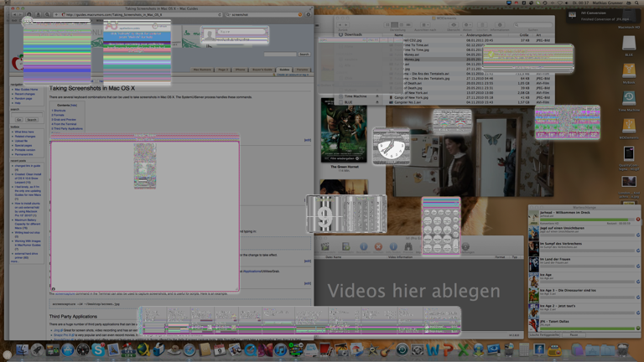Image resolution: width=644 pixels, height=362 pixels.
Task: Click Downloads in the Finder sidebar
Action: [x=353, y=34]
